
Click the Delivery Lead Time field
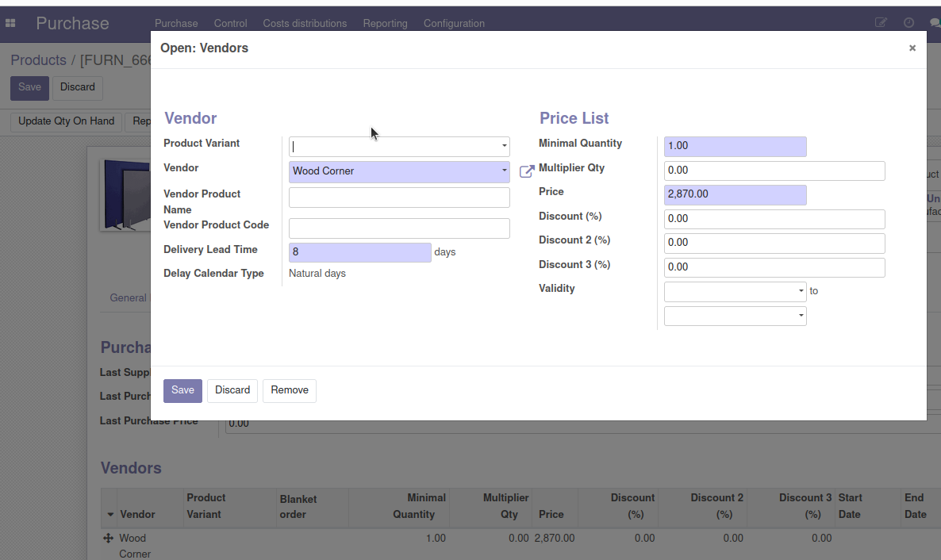[359, 252]
